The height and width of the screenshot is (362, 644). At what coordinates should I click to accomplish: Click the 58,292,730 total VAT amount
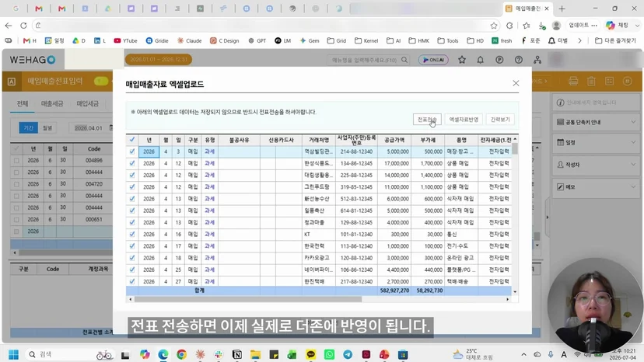click(x=429, y=291)
